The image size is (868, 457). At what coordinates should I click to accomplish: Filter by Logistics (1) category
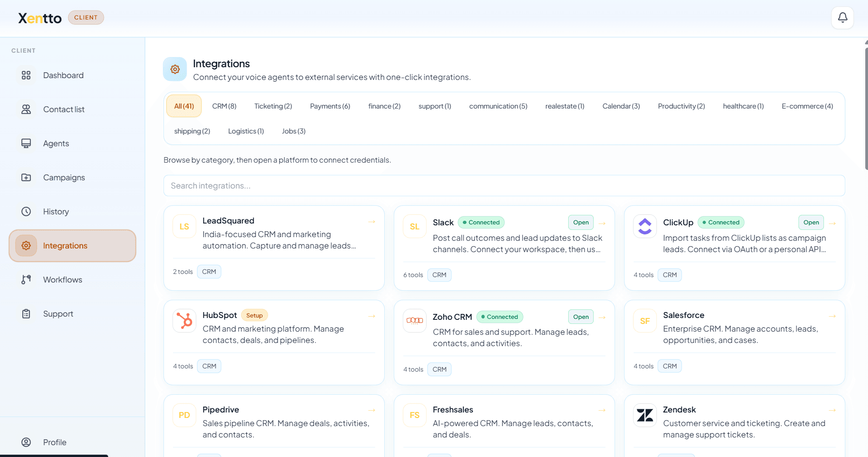coord(246,131)
